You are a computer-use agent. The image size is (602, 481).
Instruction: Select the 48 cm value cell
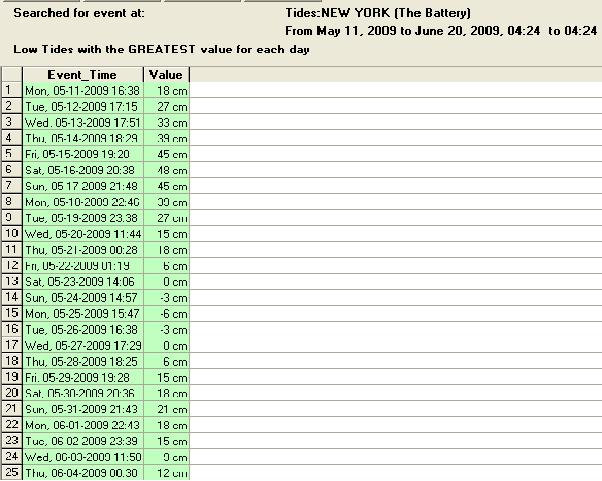pyautogui.click(x=166, y=170)
